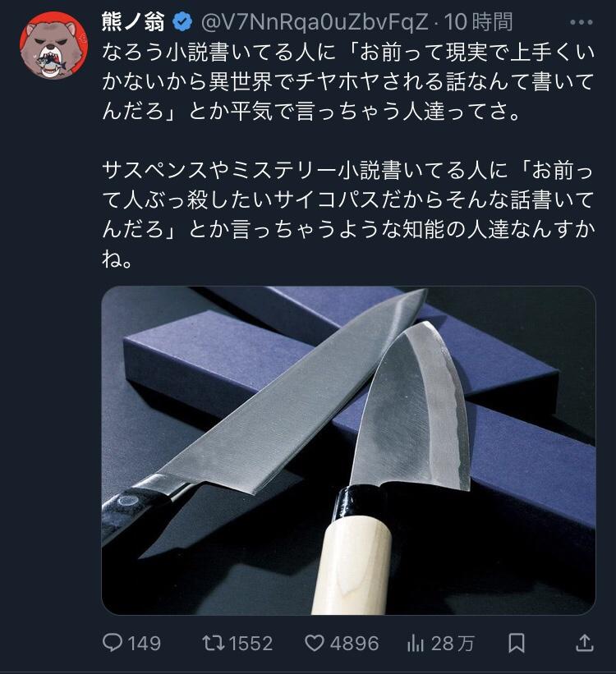616x674 pixels.
Task: Tap the retweet arrows icon
Action: coord(214,643)
